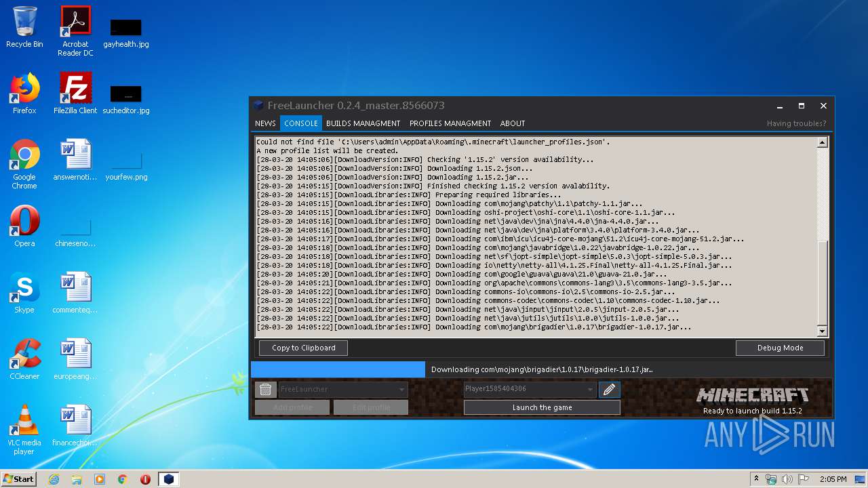
Task: Click the Minecraft logo image
Action: click(x=752, y=395)
